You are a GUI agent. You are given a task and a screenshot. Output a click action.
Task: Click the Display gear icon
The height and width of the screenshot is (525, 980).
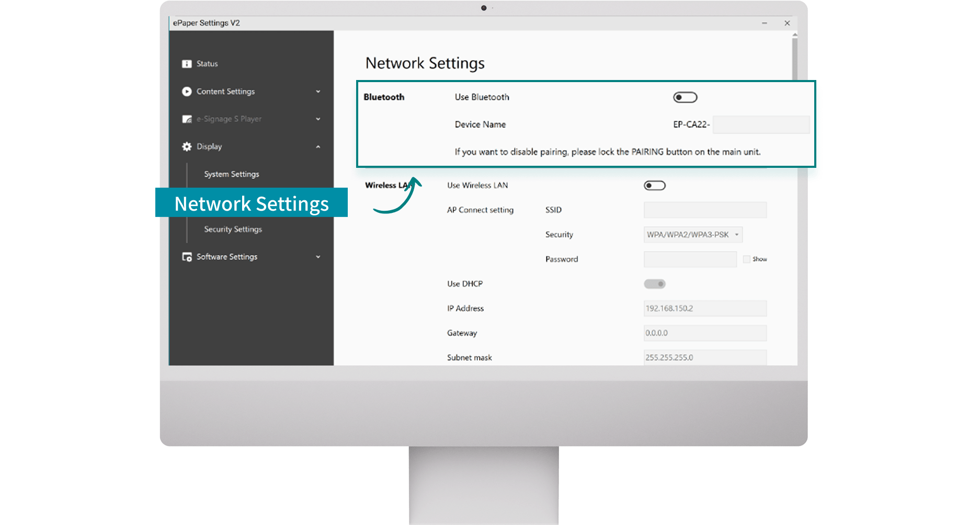coord(187,146)
